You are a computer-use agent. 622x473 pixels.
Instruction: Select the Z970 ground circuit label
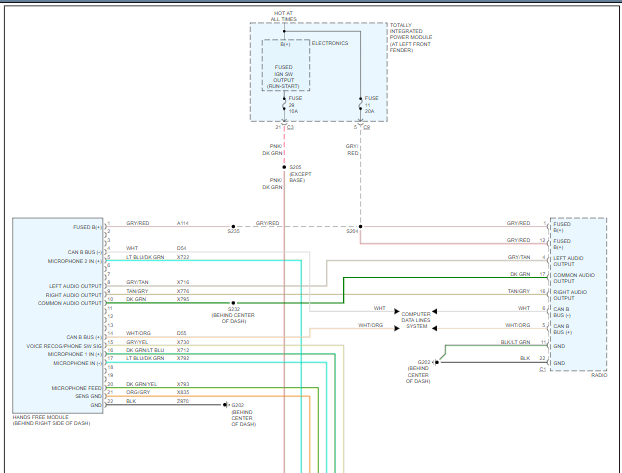183,401
